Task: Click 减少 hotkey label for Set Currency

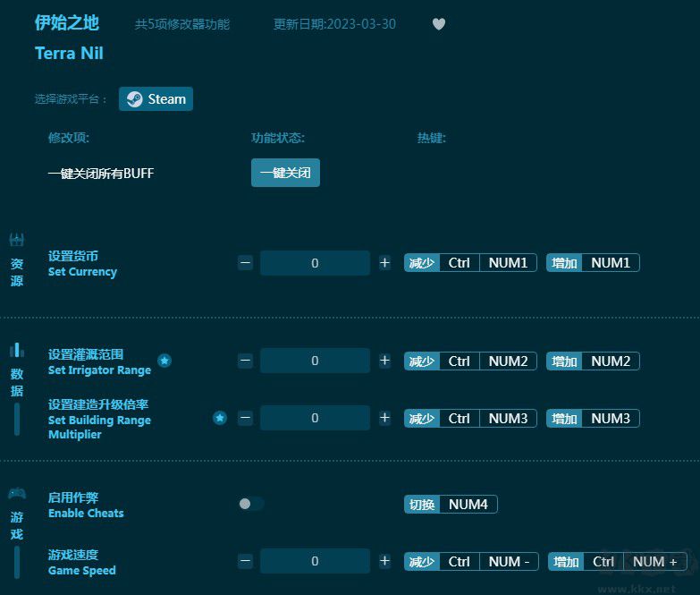Action: 422,263
